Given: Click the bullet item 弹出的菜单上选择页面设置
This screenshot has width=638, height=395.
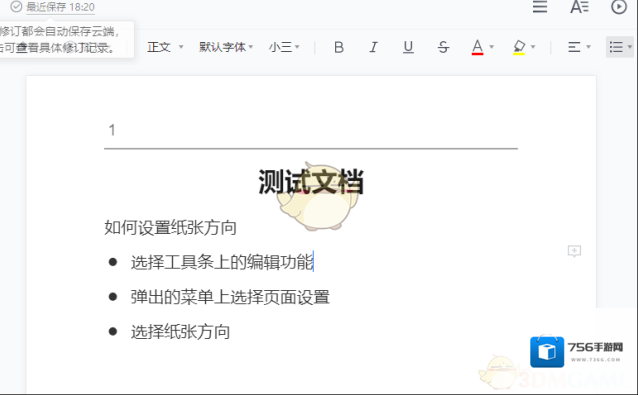Looking at the screenshot, I should point(230,297).
